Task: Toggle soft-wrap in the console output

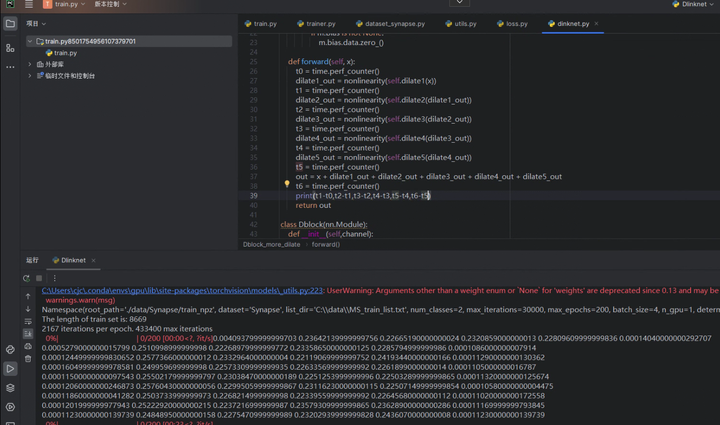Action: tap(28, 322)
